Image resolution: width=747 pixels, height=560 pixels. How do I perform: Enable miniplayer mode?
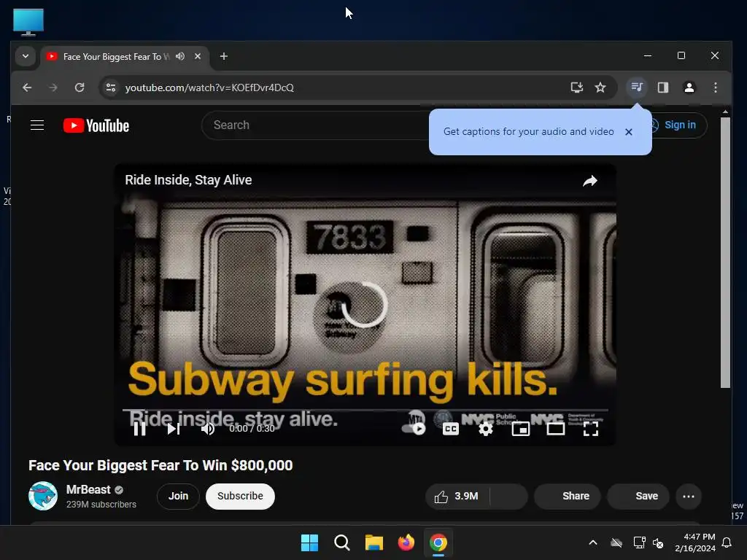click(520, 429)
